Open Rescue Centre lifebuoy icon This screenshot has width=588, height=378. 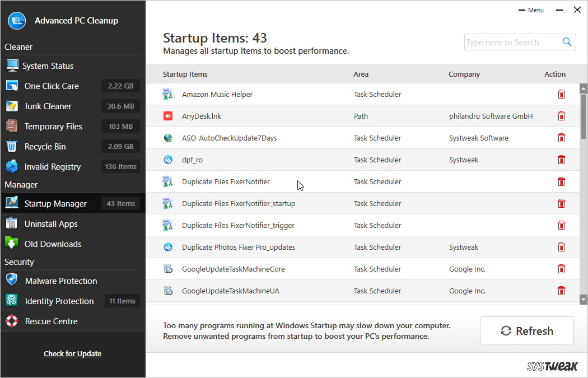(12, 321)
